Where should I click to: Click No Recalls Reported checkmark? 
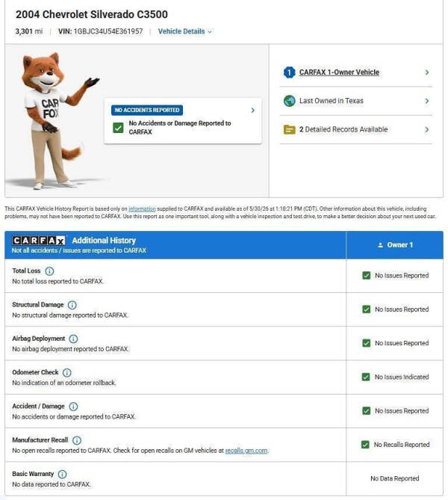365,445
